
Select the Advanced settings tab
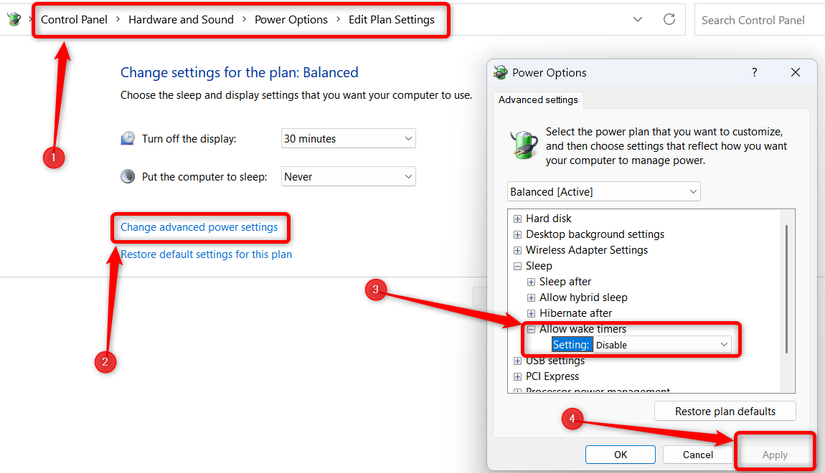(538, 100)
